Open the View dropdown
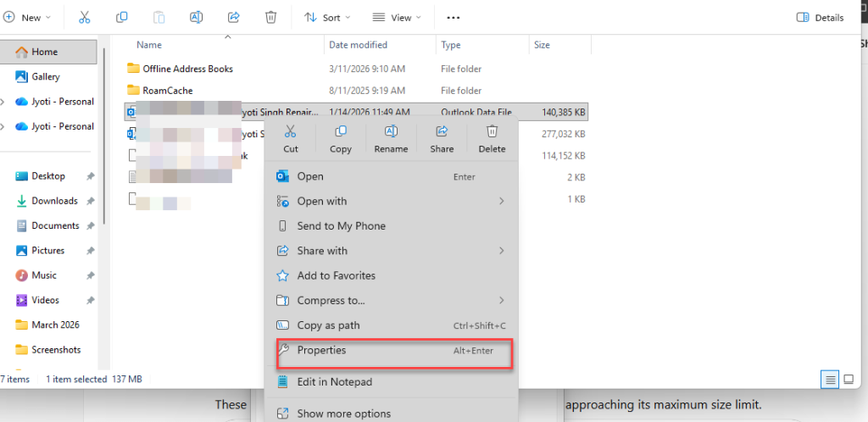868x422 pixels. 397,18
